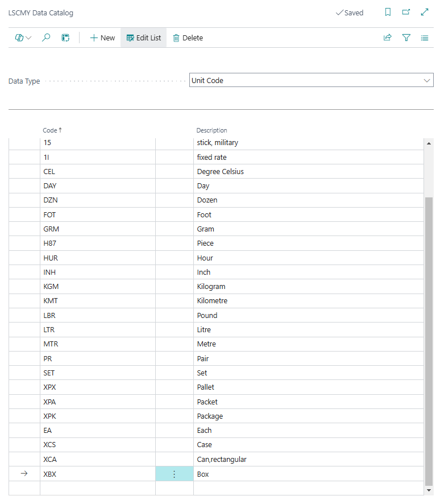Click the bookmark icon in header
The width and height of the screenshot is (440, 504).
pyautogui.click(x=388, y=12)
